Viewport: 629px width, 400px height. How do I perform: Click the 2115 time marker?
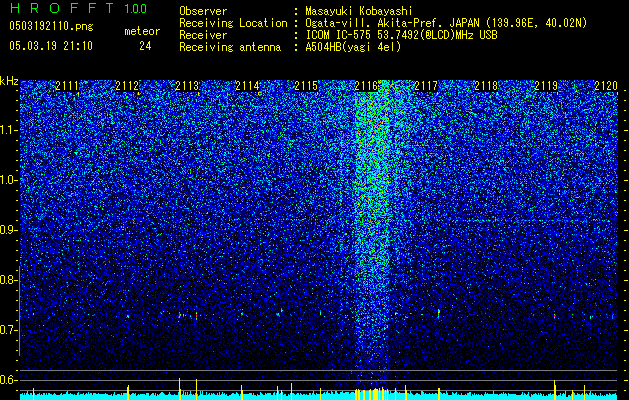click(x=306, y=86)
